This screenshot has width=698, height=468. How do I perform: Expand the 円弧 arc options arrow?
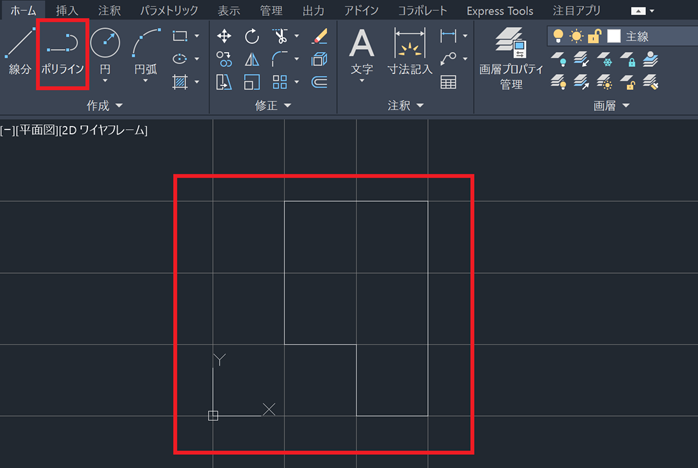[146, 81]
